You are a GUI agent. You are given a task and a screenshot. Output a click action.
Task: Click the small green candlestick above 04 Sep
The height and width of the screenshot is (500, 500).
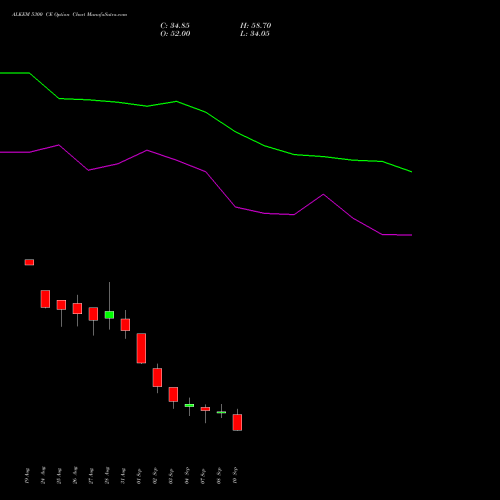[x=189, y=405]
